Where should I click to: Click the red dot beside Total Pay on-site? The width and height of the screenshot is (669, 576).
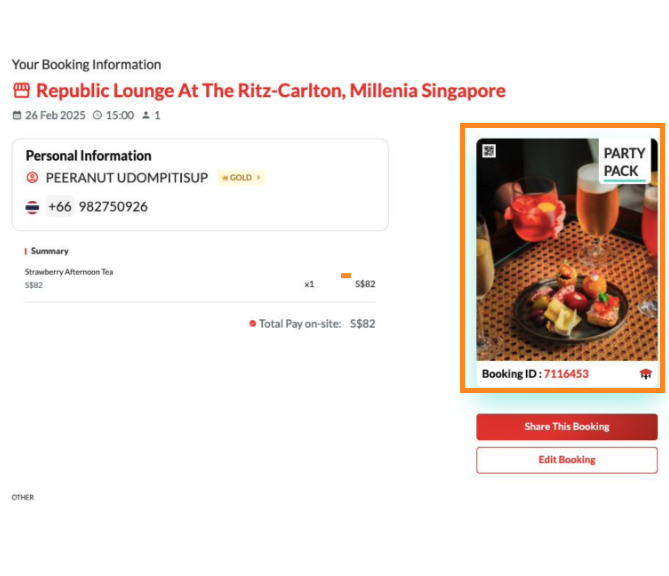click(x=253, y=324)
